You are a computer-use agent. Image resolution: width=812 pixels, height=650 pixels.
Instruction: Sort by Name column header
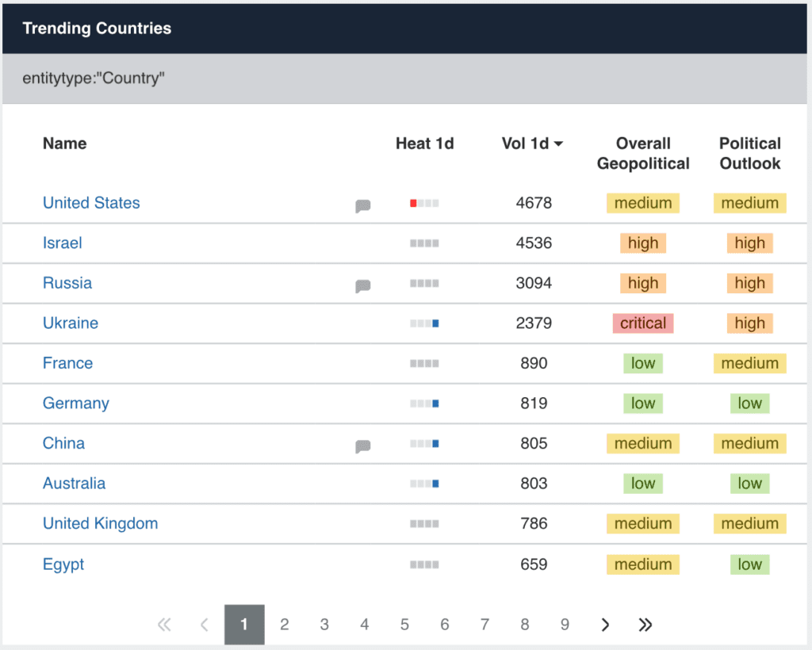tap(64, 143)
